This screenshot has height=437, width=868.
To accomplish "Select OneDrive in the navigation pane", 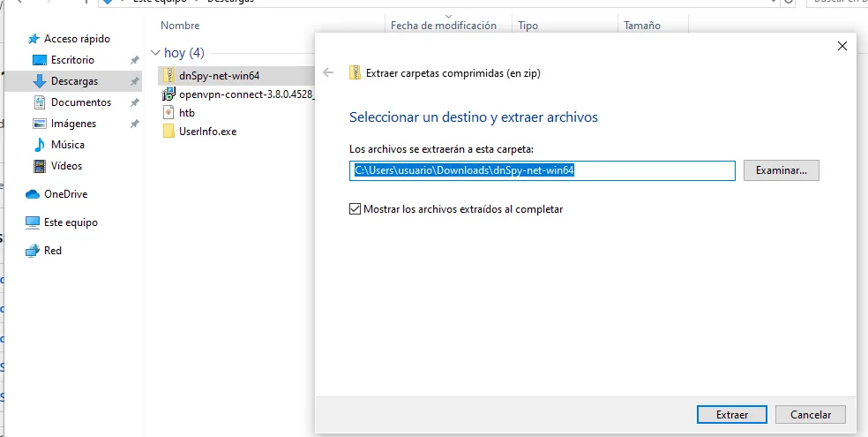I will pyautogui.click(x=66, y=194).
